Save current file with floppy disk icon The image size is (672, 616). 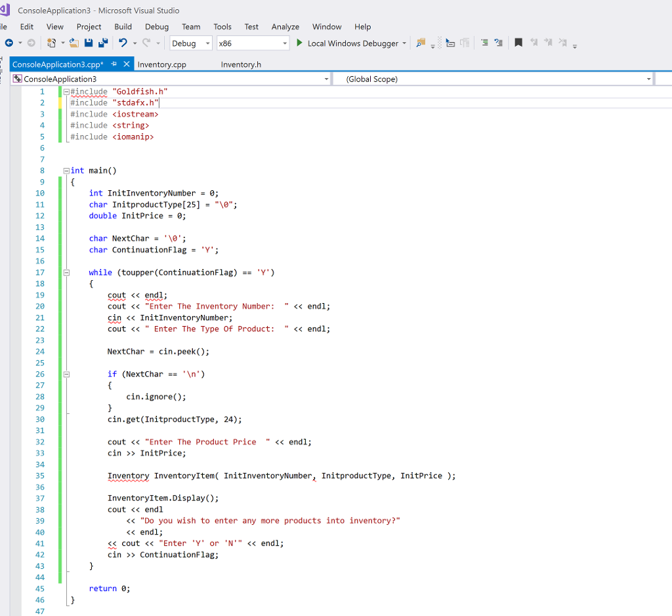pos(89,43)
